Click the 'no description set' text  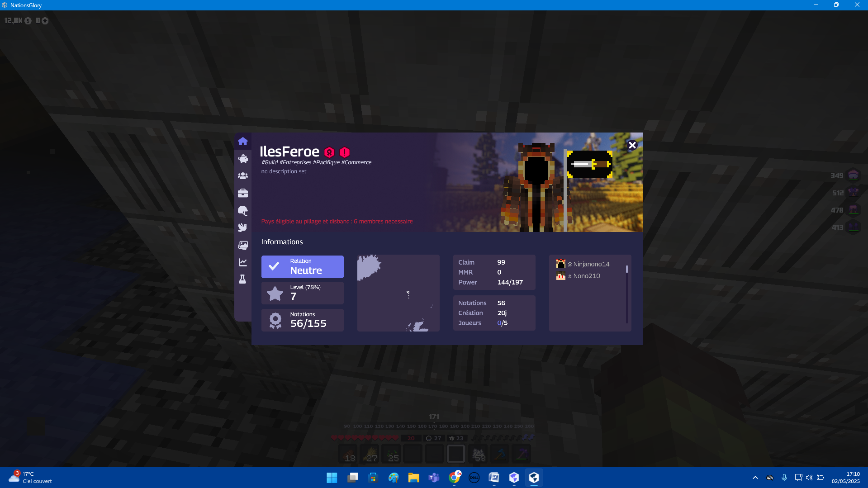tap(284, 171)
